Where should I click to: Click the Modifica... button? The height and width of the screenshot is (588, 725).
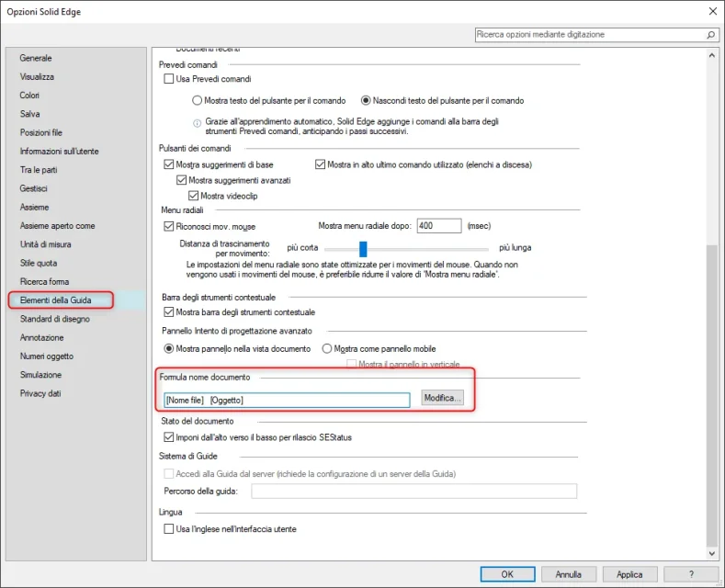pyautogui.click(x=442, y=398)
